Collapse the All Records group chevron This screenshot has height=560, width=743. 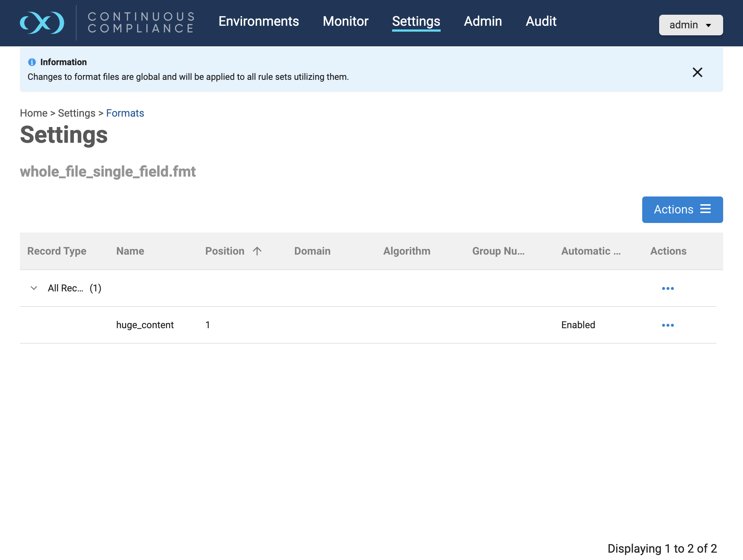tap(34, 288)
